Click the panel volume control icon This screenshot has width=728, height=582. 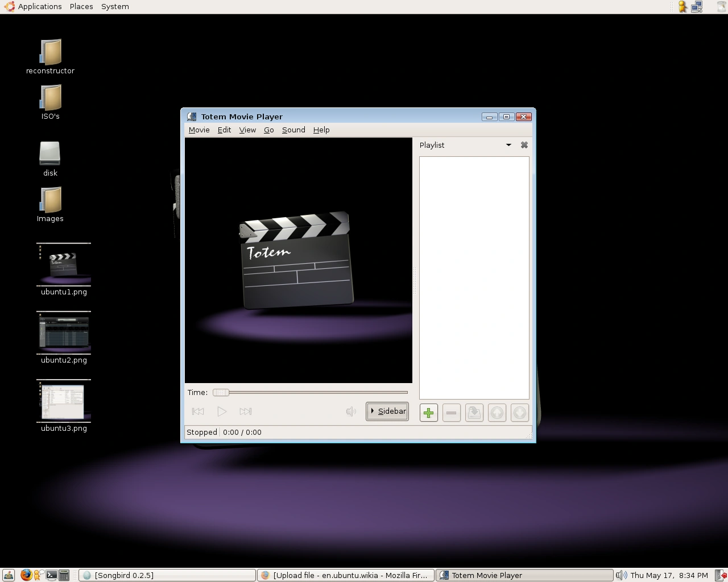(621, 575)
